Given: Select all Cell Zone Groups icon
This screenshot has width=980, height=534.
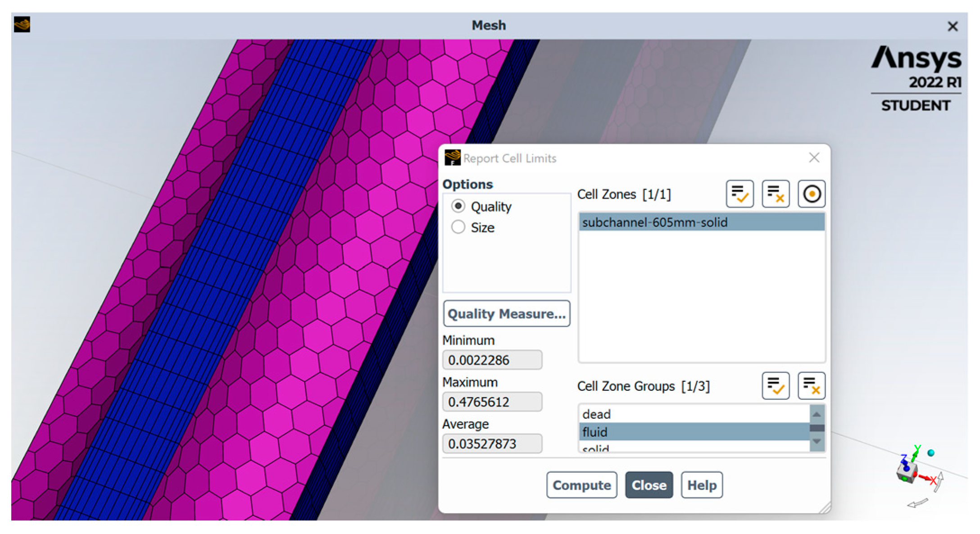Looking at the screenshot, I should (776, 386).
